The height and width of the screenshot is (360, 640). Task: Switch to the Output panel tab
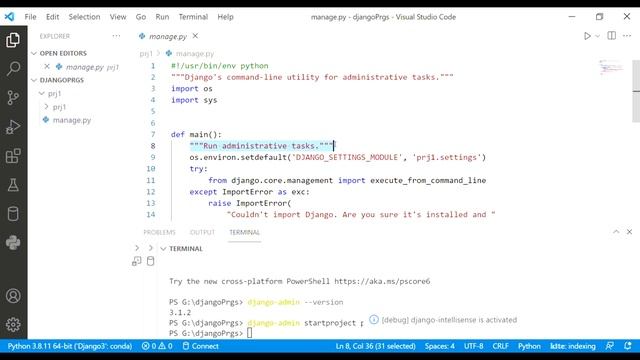pyautogui.click(x=202, y=232)
